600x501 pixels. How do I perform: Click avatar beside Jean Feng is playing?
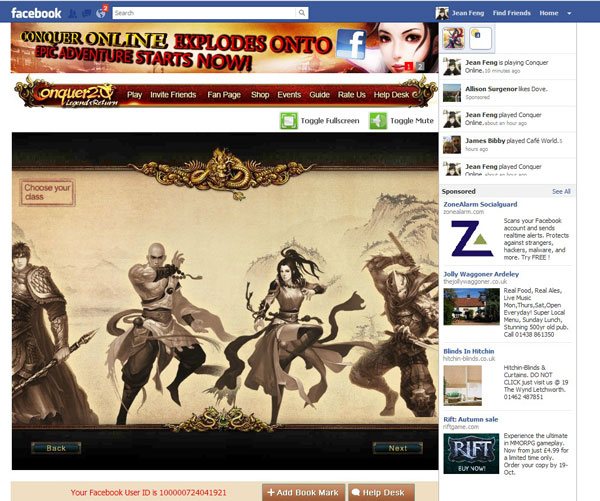click(x=452, y=67)
